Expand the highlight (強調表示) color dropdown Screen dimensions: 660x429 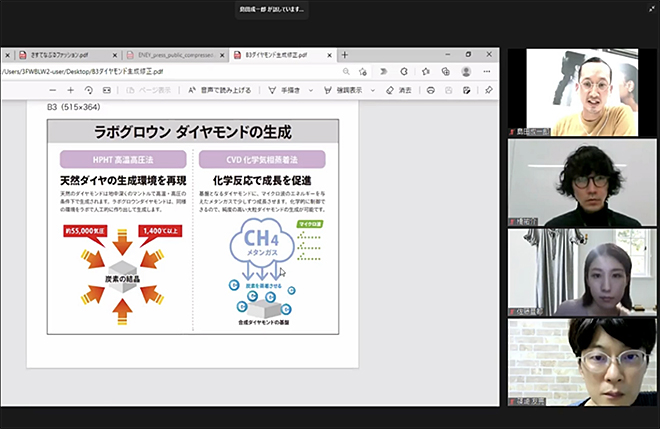coord(373,90)
